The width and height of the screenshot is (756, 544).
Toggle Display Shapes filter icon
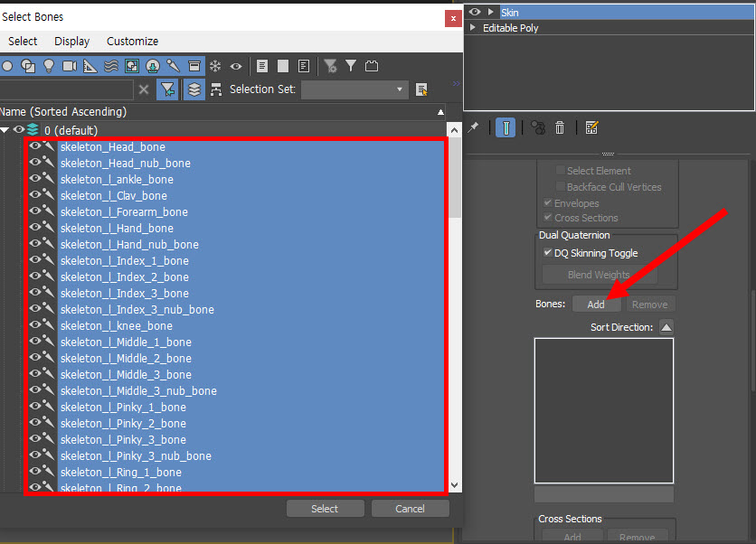(28, 66)
